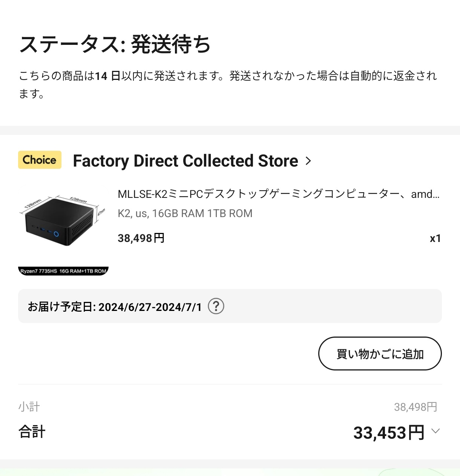This screenshot has height=476, width=460.
Task: Open the Factory Direct Collected Store page
Action: [x=185, y=161]
